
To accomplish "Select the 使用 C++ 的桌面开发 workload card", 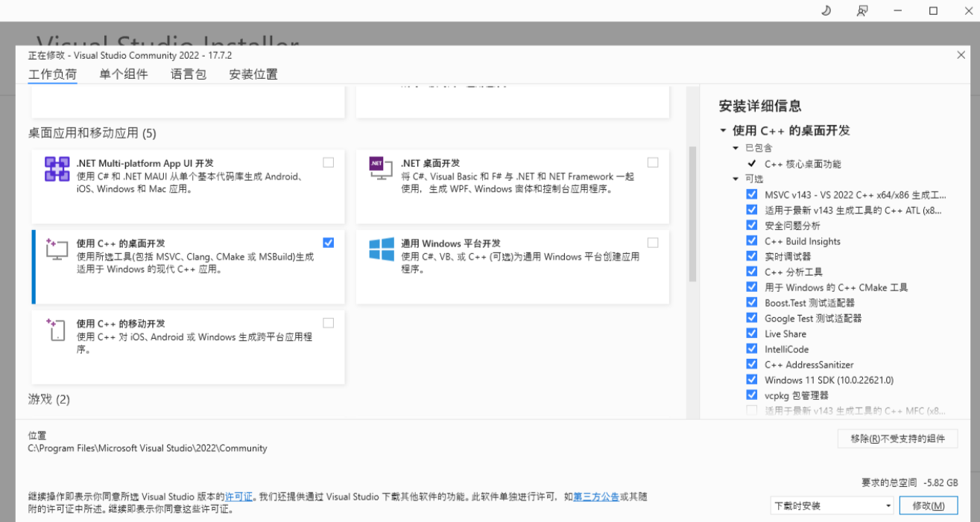I will pos(189,267).
